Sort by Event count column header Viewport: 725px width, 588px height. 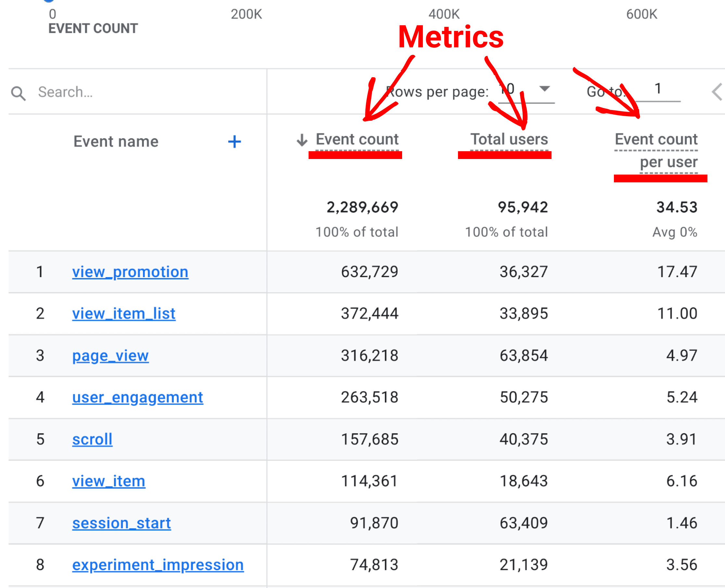point(357,139)
